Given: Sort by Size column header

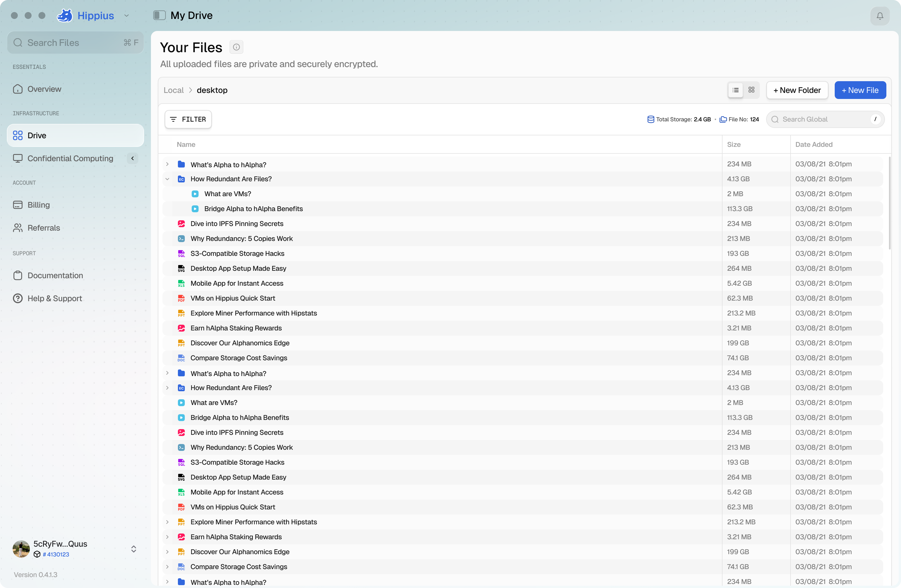Looking at the screenshot, I should [x=734, y=145].
